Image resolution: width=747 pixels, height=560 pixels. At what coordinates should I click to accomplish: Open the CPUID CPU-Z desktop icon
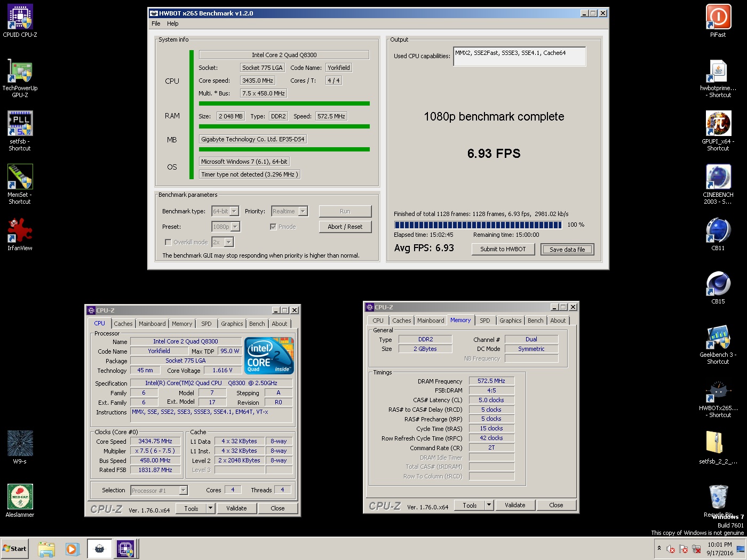pyautogui.click(x=20, y=21)
